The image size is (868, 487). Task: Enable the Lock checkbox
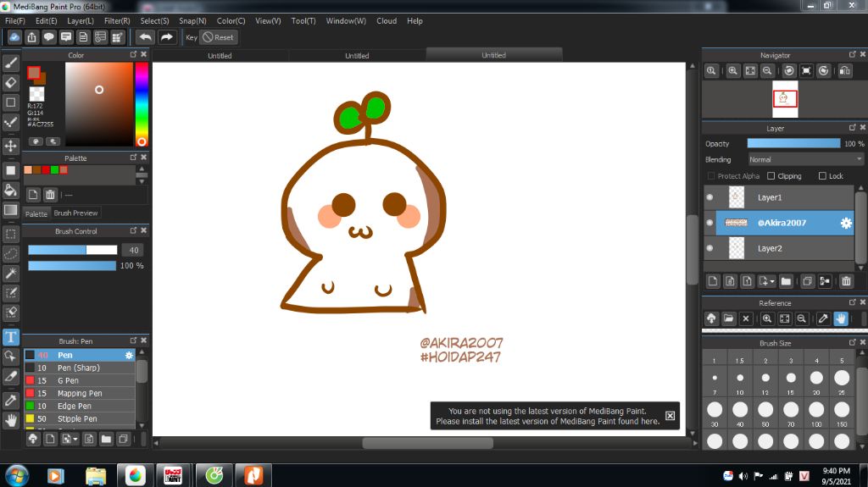click(x=822, y=176)
